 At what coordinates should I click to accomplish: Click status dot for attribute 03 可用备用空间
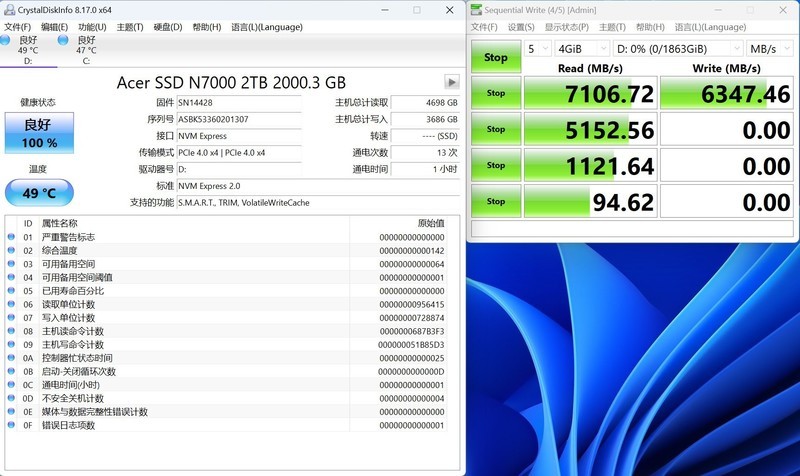point(11,264)
